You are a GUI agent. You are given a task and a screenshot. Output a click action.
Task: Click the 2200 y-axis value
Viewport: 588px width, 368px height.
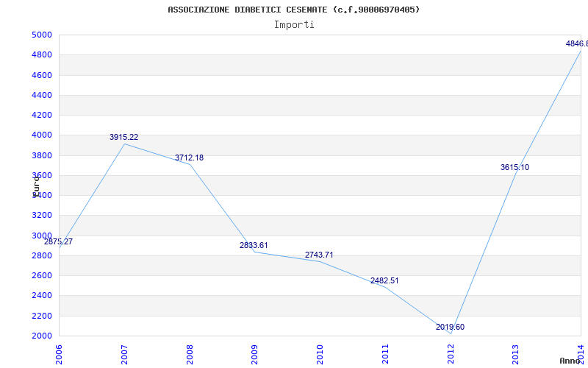point(41,316)
